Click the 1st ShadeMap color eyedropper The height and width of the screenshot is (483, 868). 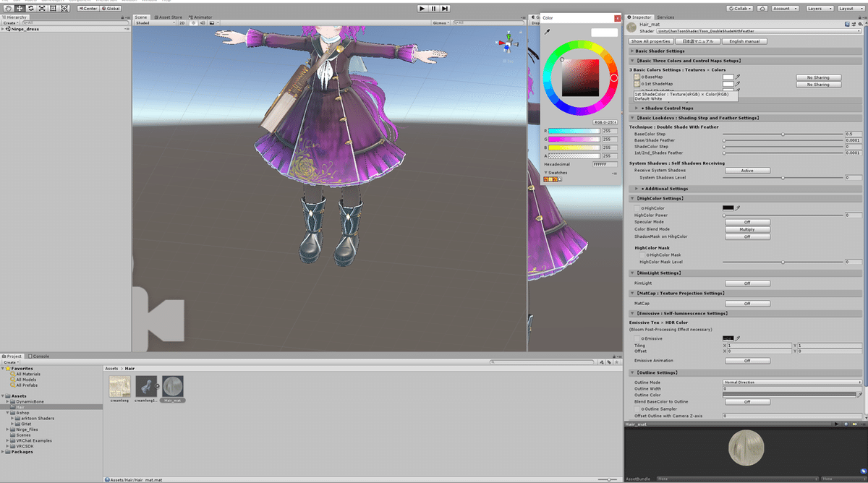738,84
